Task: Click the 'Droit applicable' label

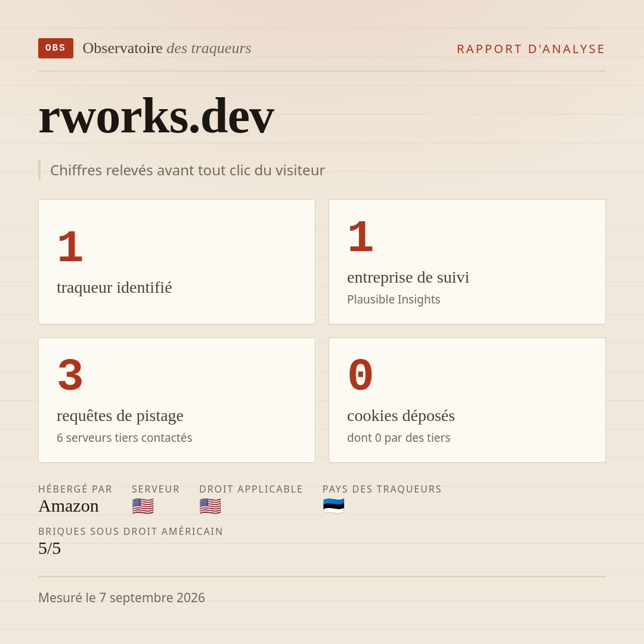Action: [251, 489]
